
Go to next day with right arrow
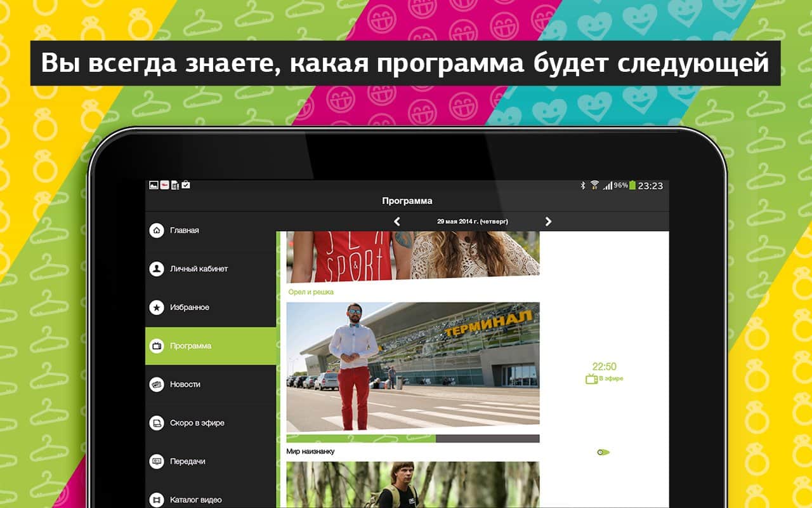coord(548,222)
